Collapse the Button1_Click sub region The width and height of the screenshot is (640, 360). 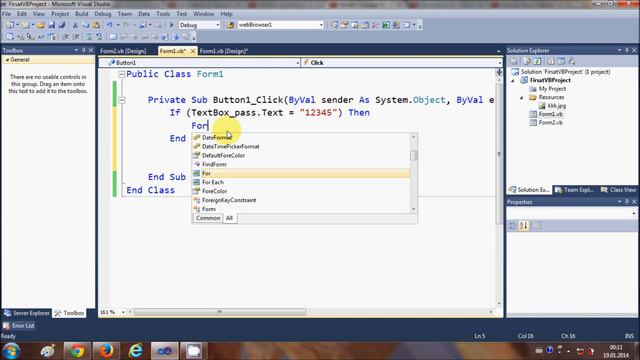point(122,100)
